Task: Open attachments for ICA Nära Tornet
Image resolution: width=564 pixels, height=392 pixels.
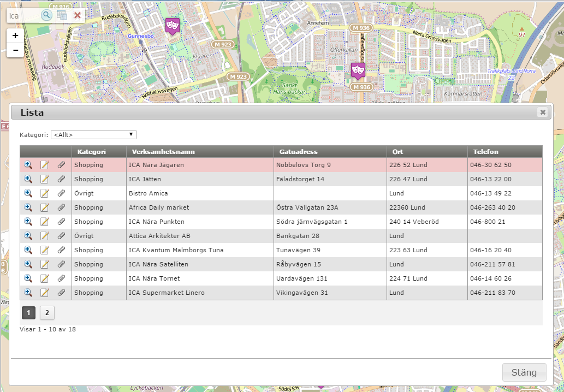Action: tap(62, 278)
